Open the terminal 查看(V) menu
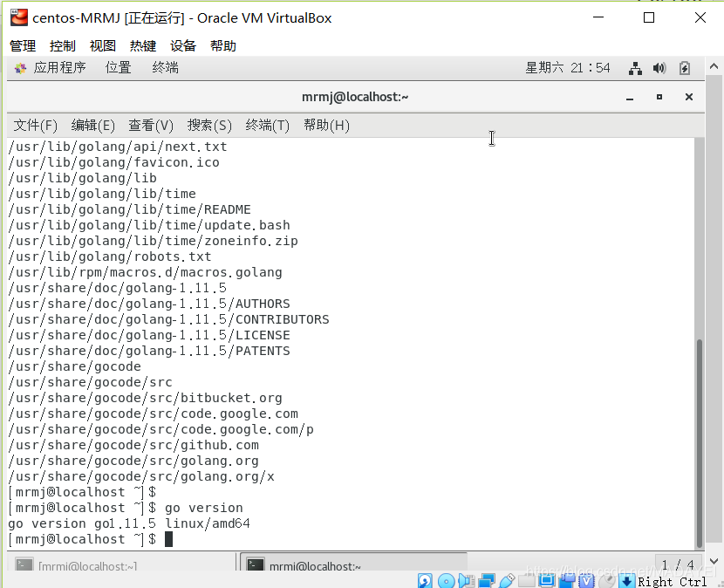This screenshot has width=724, height=588. coord(151,125)
